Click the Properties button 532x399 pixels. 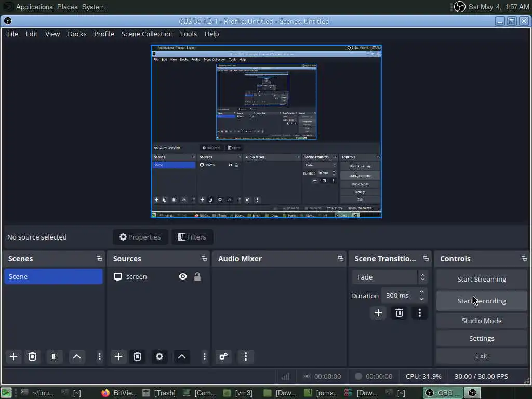(x=140, y=237)
